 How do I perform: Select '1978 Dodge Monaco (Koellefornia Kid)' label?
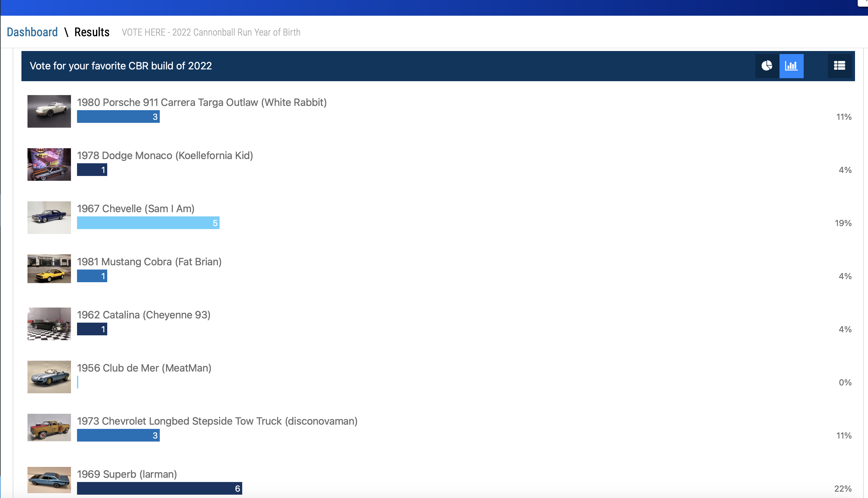pos(165,155)
